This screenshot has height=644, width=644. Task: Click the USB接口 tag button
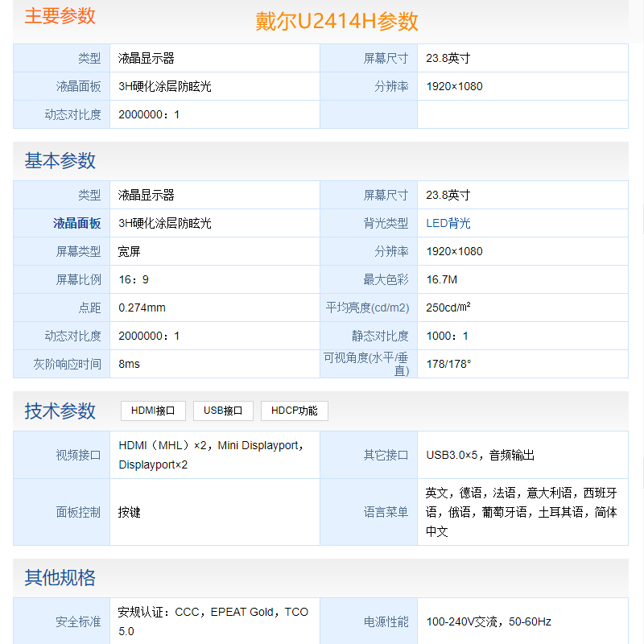223,411
